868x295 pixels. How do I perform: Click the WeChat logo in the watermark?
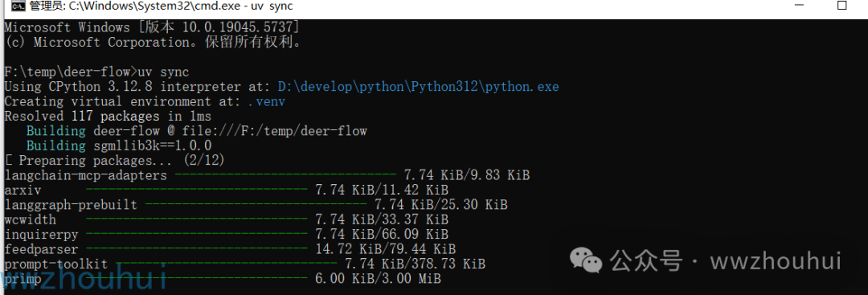(x=587, y=260)
